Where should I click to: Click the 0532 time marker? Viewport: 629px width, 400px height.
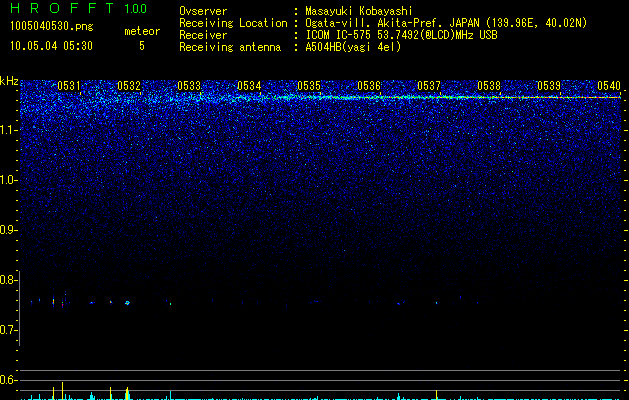pyautogui.click(x=129, y=85)
